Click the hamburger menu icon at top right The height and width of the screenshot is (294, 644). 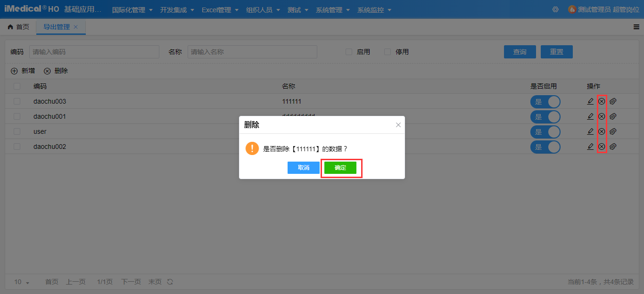pyautogui.click(x=636, y=27)
